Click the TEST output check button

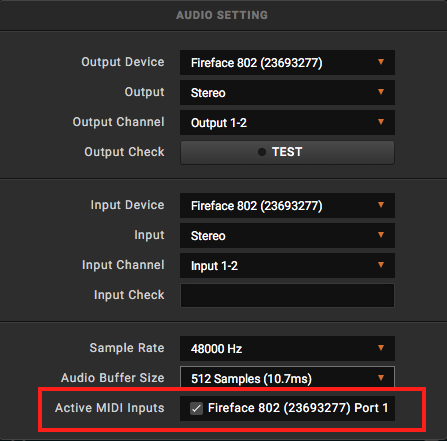287,152
